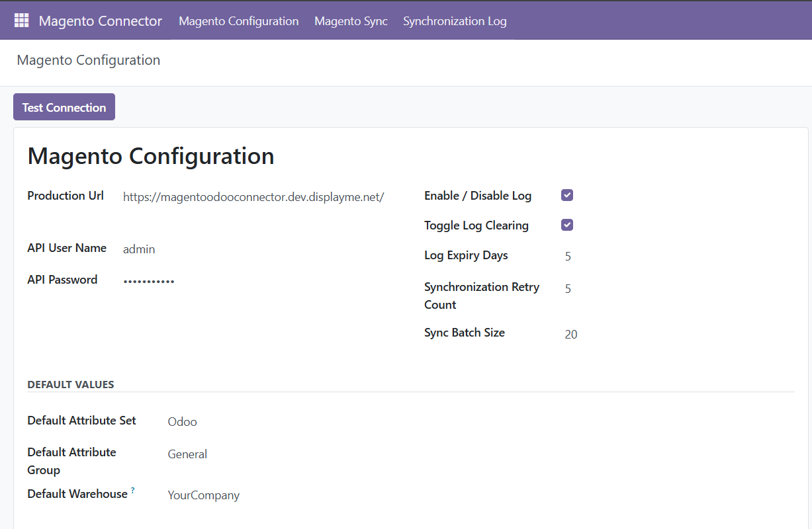
Task: Click the Production Url label
Action: (66, 196)
